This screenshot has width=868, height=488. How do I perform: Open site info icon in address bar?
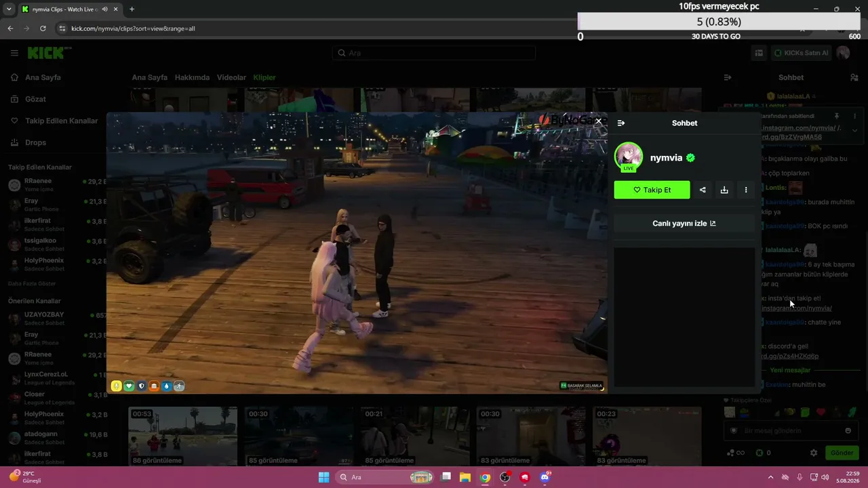(62, 28)
